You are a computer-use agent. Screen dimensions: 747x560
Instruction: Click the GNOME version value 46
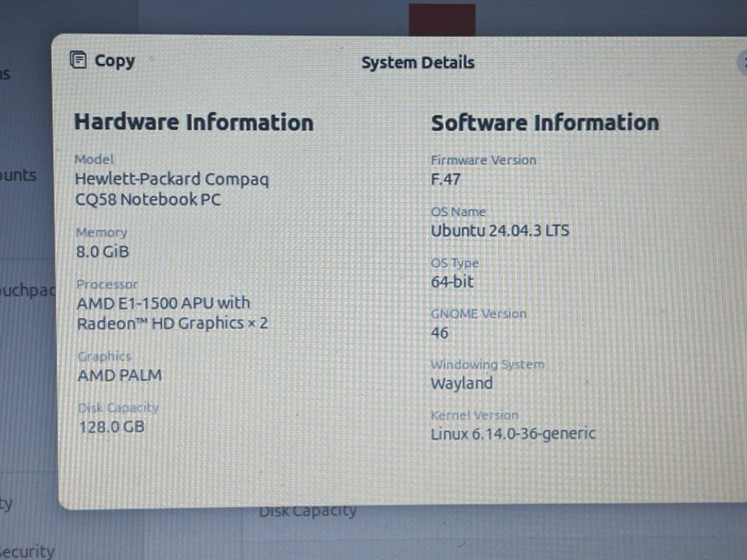(x=439, y=333)
